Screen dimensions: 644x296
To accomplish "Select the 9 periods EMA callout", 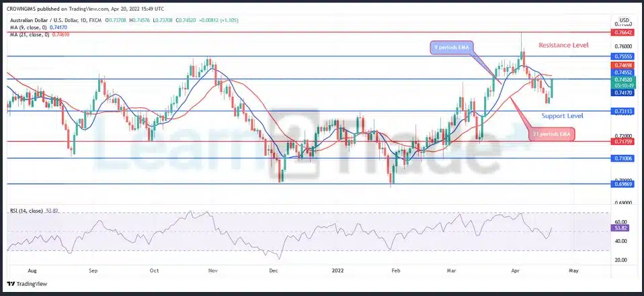I will [451, 48].
